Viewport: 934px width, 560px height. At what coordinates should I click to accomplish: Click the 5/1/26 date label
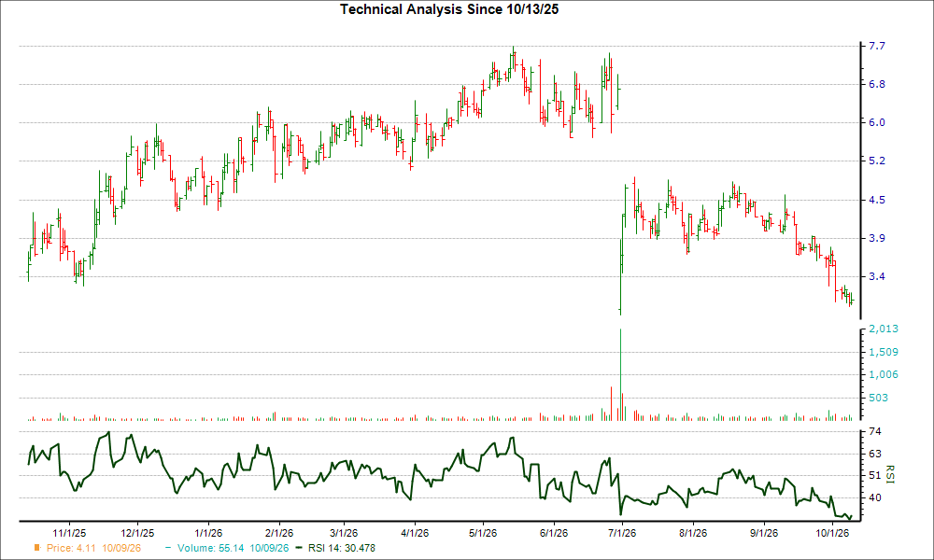483,533
